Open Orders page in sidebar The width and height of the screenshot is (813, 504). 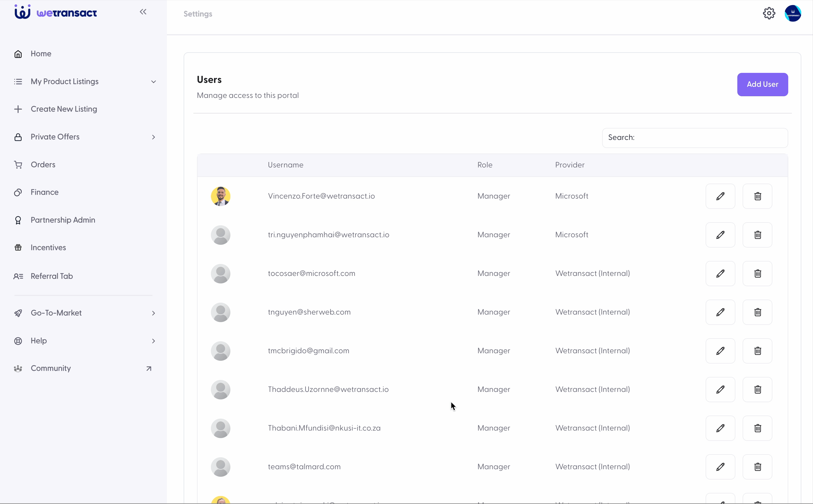pos(35,165)
